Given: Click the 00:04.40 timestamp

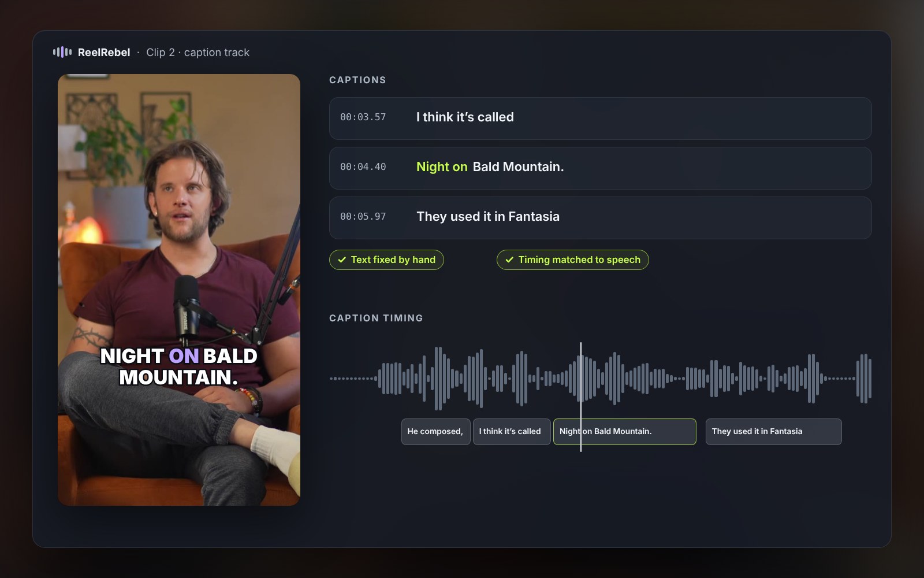Looking at the screenshot, I should 363,167.
